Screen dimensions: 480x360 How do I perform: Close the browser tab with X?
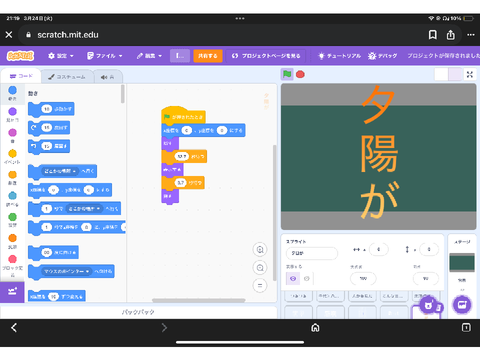click(x=9, y=35)
